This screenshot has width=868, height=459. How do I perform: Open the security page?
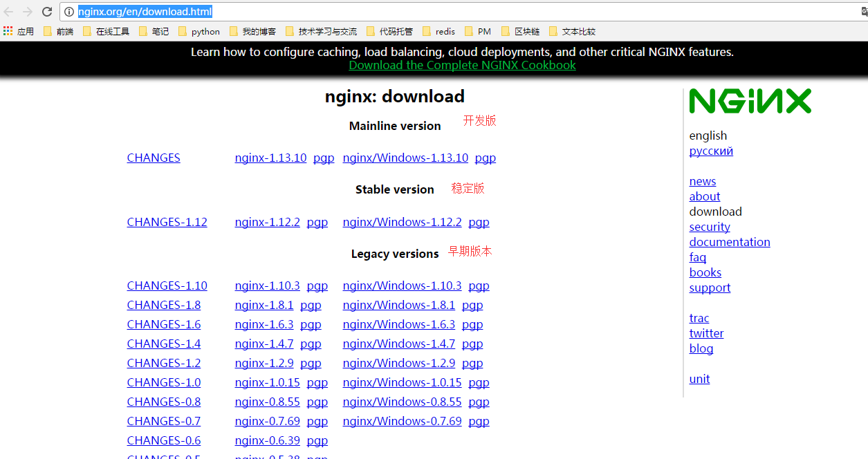point(710,227)
